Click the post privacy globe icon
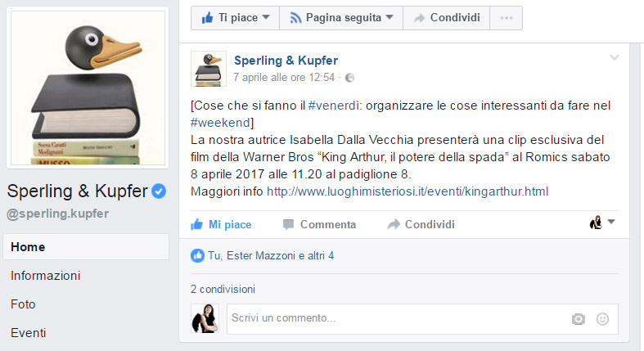Image resolution: width=644 pixels, height=351 pixels. [x=349, y=78]
